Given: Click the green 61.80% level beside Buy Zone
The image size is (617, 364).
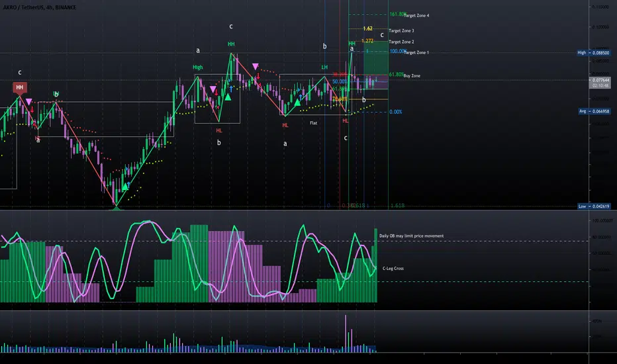Looking at the screenshot, I should click(x=397, y=74).
